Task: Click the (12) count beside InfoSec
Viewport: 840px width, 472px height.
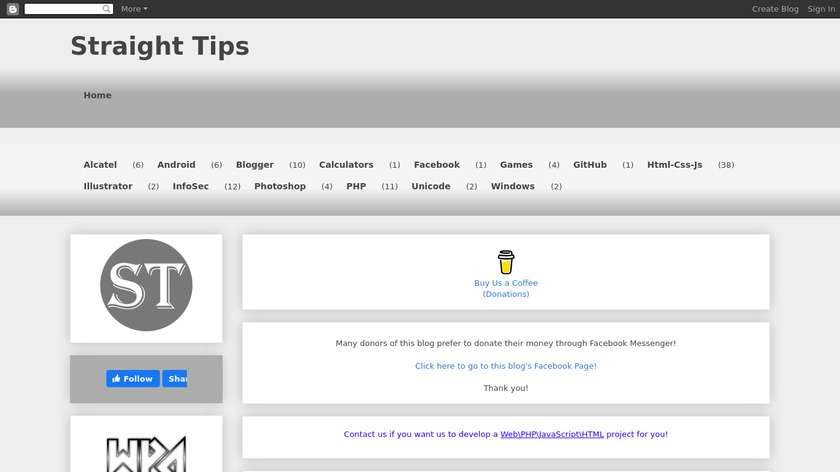Action: (232, 186)
